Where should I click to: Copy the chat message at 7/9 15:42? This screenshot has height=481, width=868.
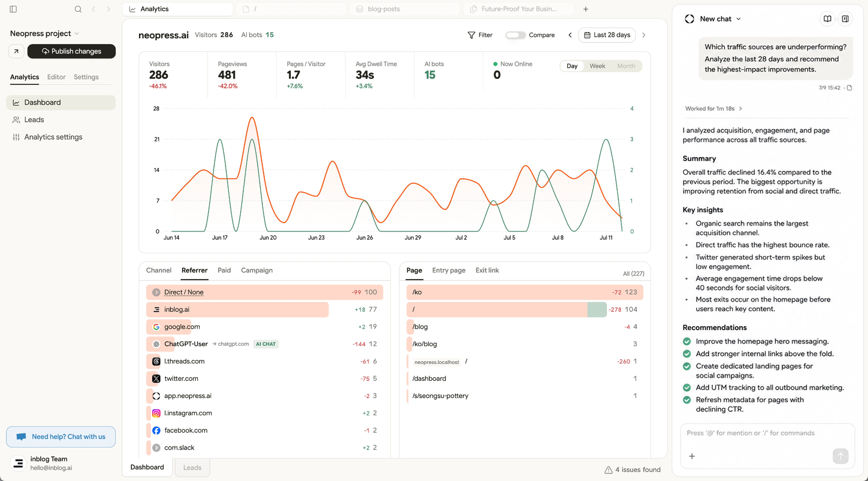tap(849, 88)
